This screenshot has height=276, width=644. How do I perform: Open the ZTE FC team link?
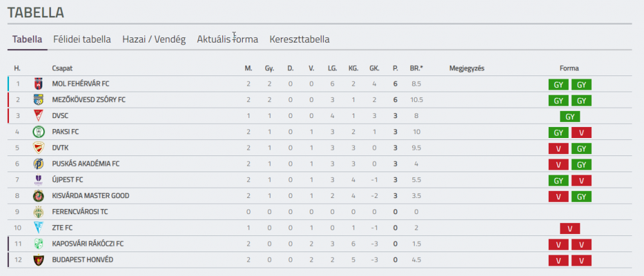62,228
